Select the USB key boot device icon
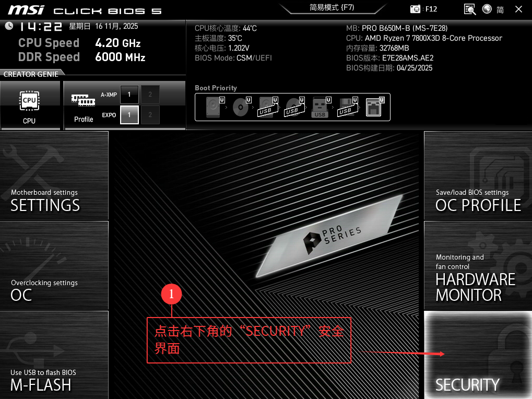532x399 pixels. [x=320, y=107]
